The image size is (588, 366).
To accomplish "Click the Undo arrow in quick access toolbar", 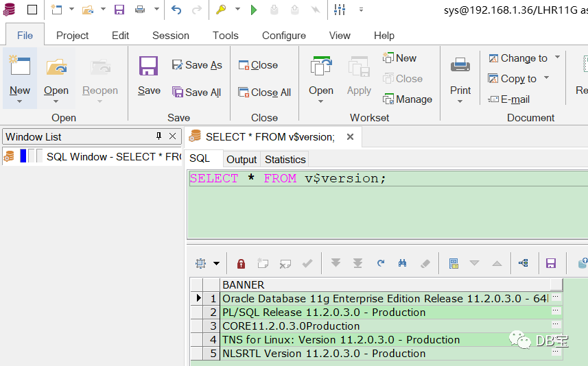I will pyautogui.click(x=176, y=10).
